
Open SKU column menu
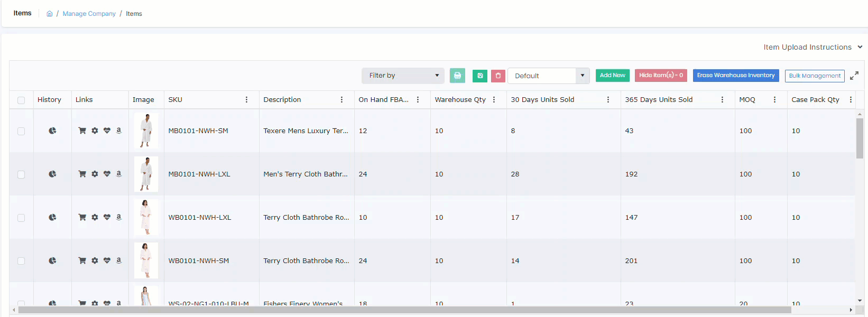[x=246, y=99]
